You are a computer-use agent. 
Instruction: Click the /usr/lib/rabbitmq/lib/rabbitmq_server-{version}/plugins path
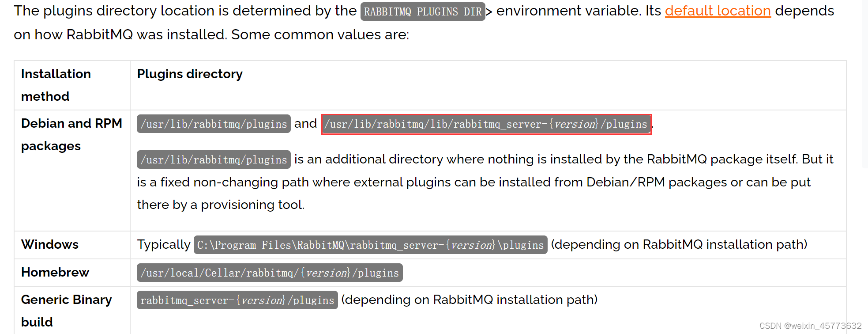tap(486, 124)
